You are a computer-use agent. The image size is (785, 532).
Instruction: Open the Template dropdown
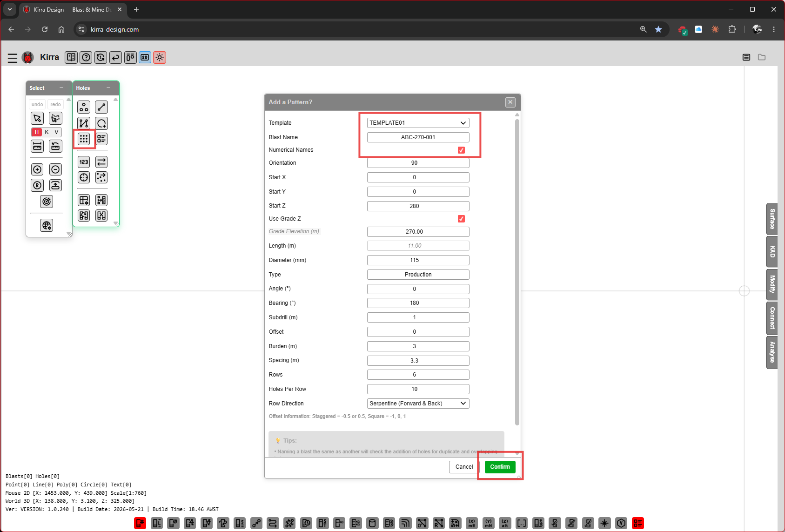[x=418, y=123]
